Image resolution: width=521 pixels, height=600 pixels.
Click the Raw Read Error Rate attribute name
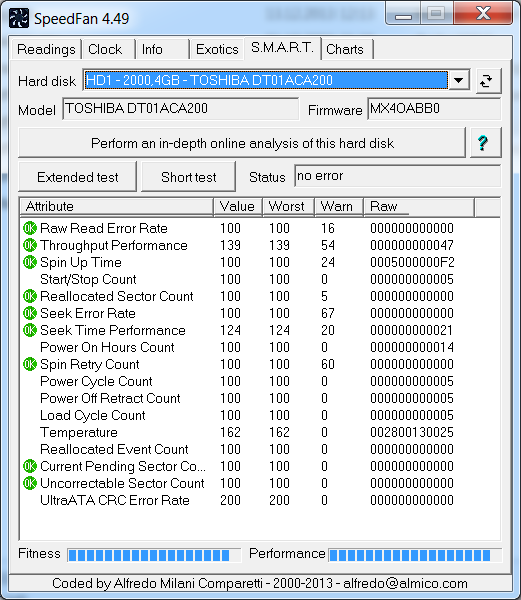(104, 228)
